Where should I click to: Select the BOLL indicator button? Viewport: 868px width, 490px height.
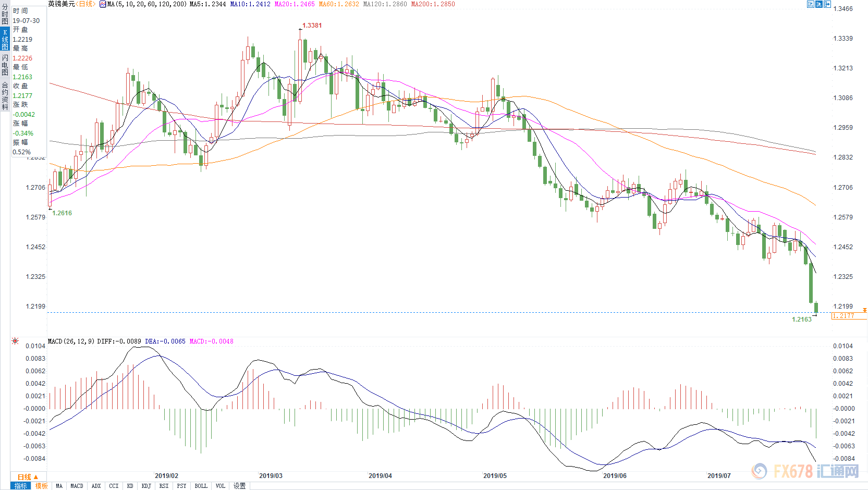tap(201, 486)
